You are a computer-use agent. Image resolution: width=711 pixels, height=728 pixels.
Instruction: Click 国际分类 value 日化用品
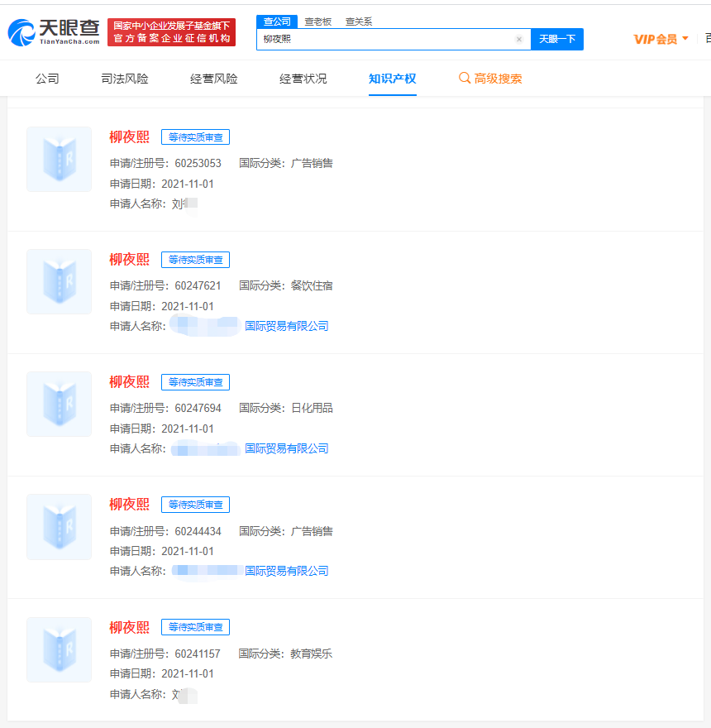(x=312, y=408)
